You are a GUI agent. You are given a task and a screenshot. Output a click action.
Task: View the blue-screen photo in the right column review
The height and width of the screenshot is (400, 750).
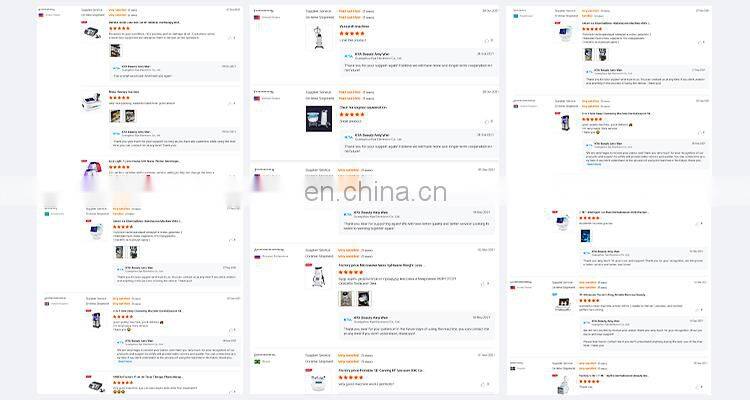(585, 235)
